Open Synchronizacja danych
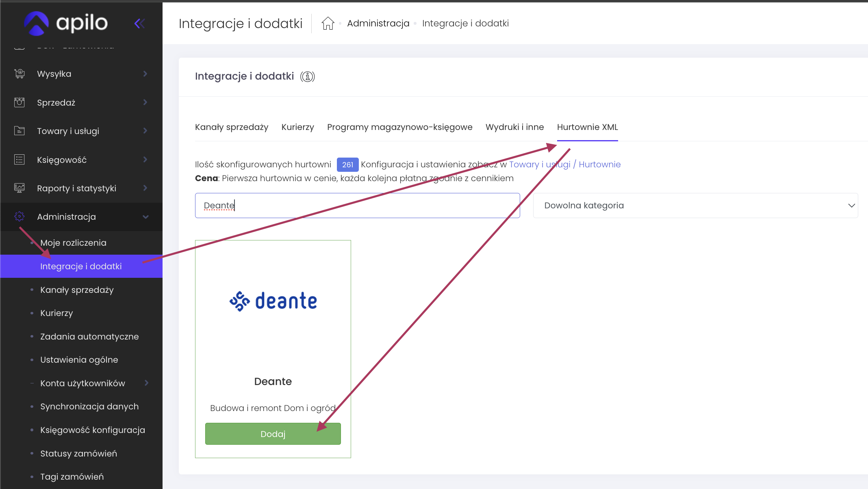This screenshot has width=868, height=489. 89,407
